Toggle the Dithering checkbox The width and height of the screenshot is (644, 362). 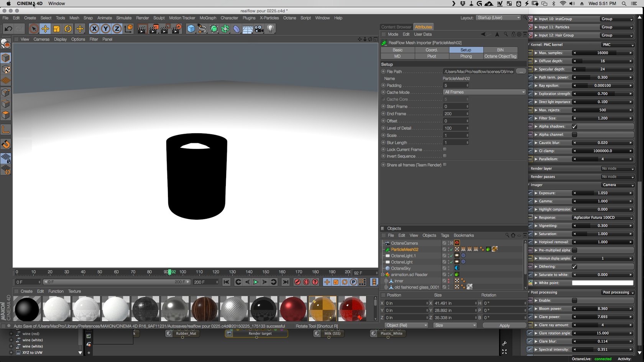[x=574, y=267]
